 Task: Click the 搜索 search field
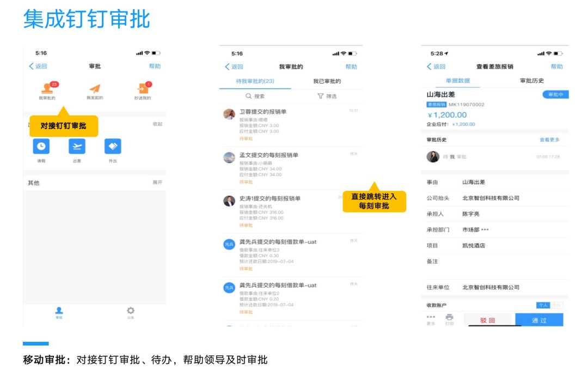coord(255,96)
